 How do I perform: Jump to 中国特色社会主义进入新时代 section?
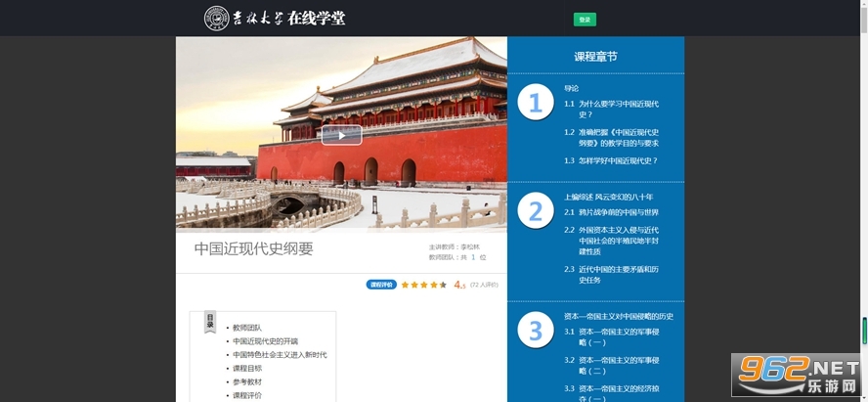(280, 355)
